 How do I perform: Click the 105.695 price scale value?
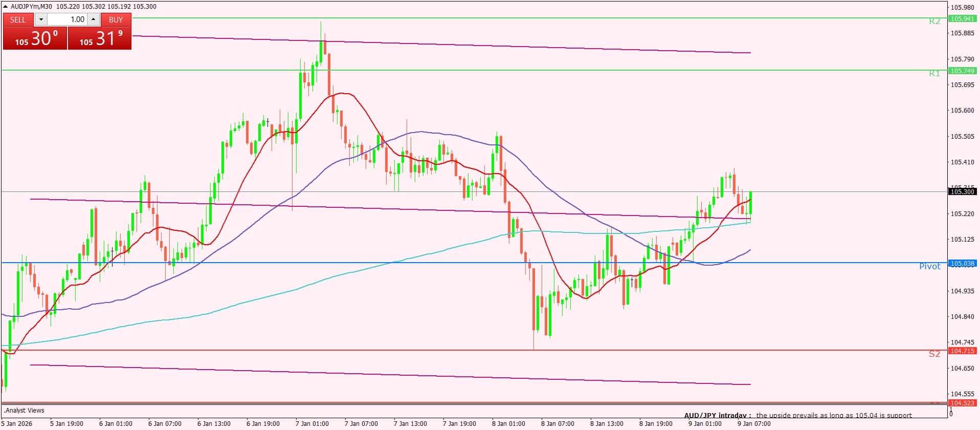pyautogui.click(x=962, y=85)
